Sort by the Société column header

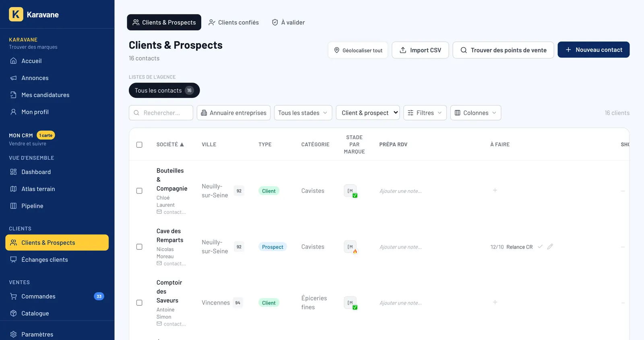coord(170,145)
